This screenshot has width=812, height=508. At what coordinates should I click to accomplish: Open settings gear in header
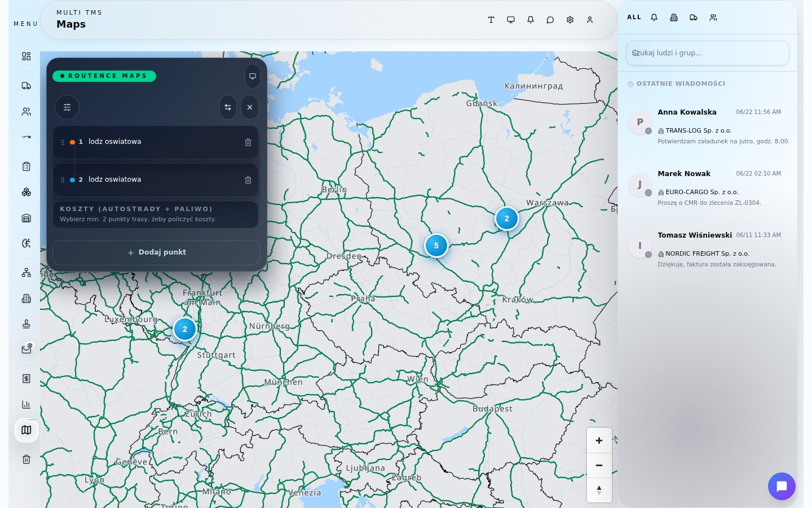pyautogui.click(x=570, y=20)
